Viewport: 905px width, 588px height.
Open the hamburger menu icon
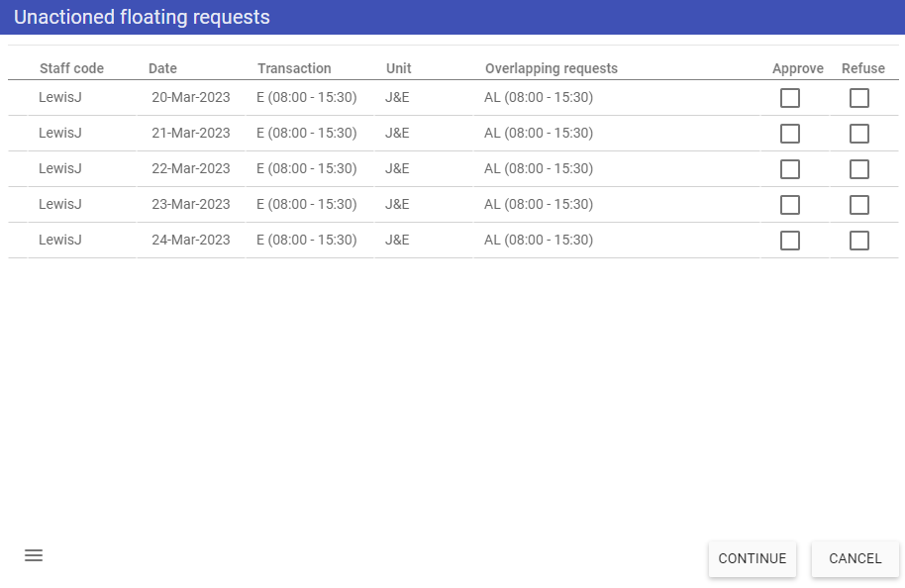coord(34,555)
